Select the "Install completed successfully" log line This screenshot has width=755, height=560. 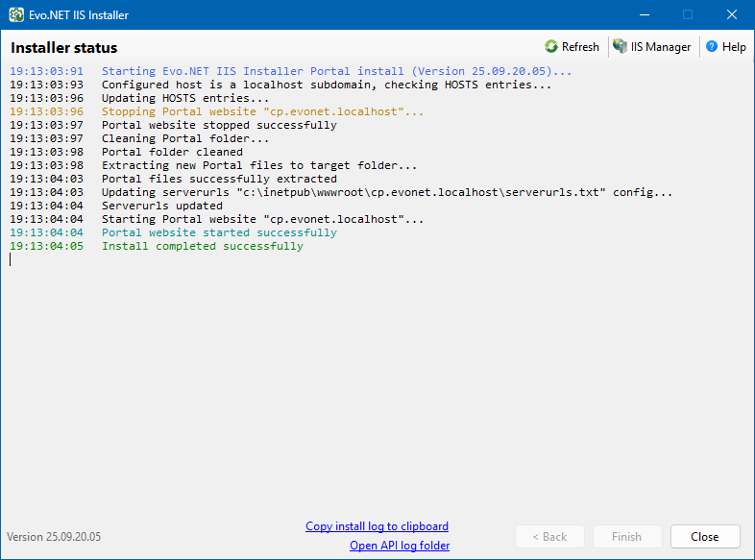click(x=202, y=247)
